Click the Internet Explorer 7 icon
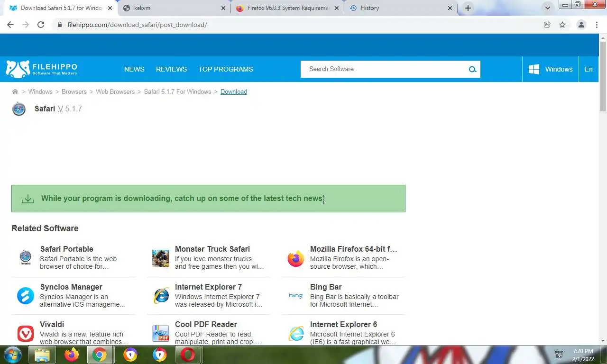The width and height of the screenshot is (607, 364). click(x=161, y=296)
